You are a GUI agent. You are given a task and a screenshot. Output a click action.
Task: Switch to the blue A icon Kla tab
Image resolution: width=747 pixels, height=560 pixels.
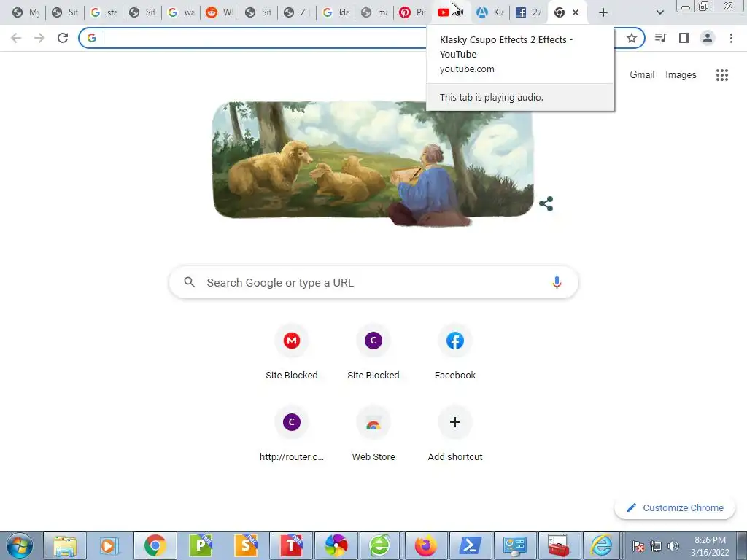pos(489,12)
